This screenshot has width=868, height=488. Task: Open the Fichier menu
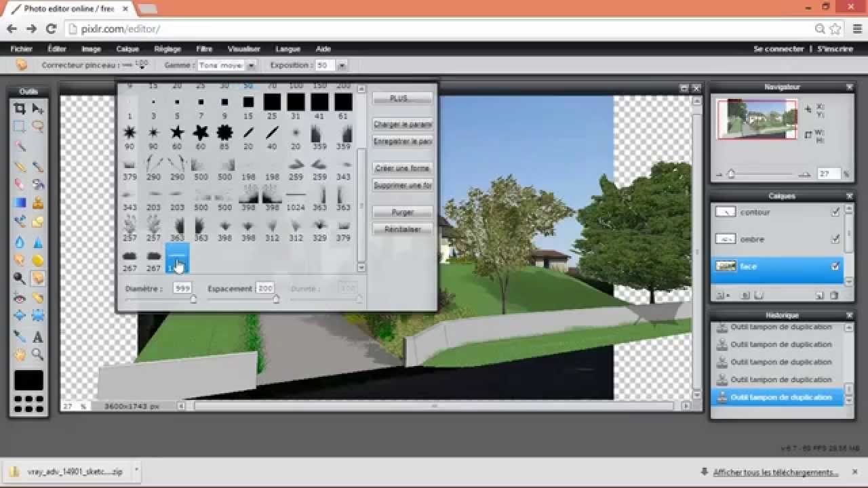(x=22, y=49)
